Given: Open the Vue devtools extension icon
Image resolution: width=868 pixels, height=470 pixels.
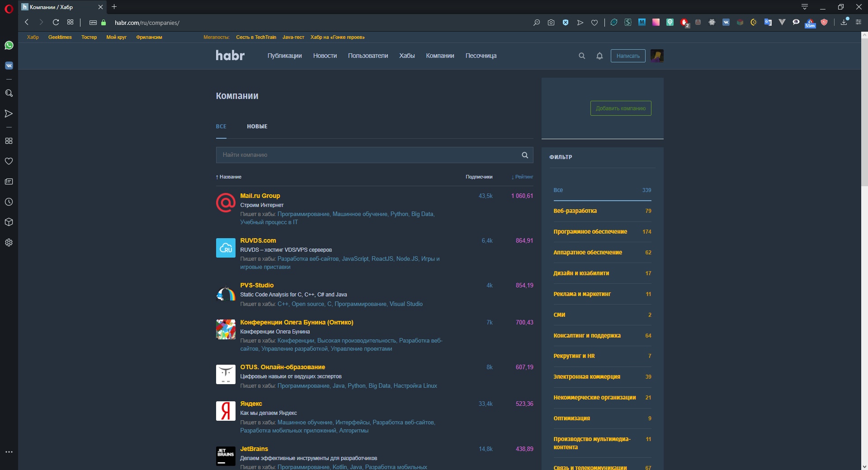Looking at the screenshot, I should click(x=782, y=22).
